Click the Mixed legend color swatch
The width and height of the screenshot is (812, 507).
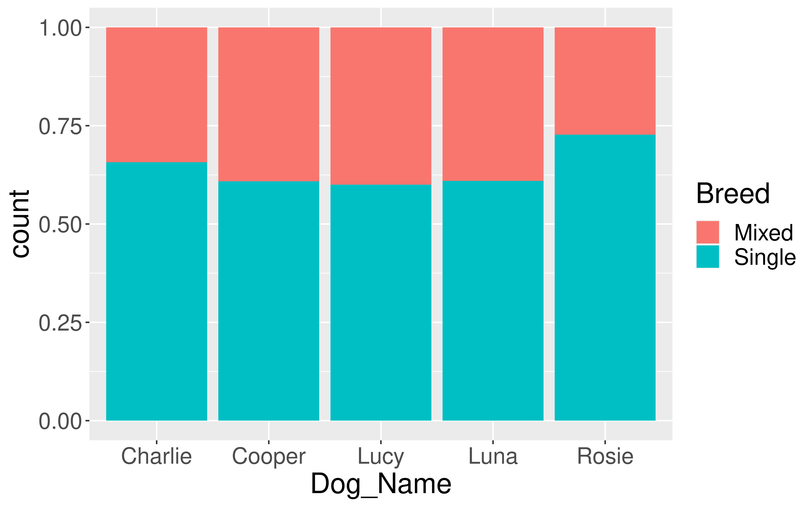(x=708, y=232)
